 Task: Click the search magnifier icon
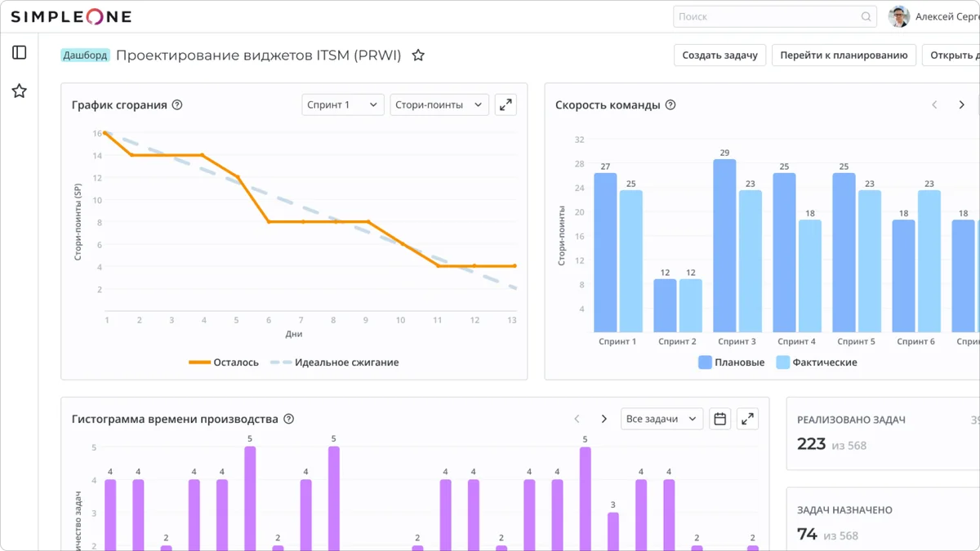(866, 16)
